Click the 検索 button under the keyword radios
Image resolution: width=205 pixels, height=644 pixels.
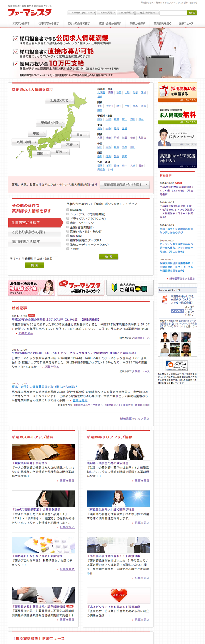coord(34,265)
